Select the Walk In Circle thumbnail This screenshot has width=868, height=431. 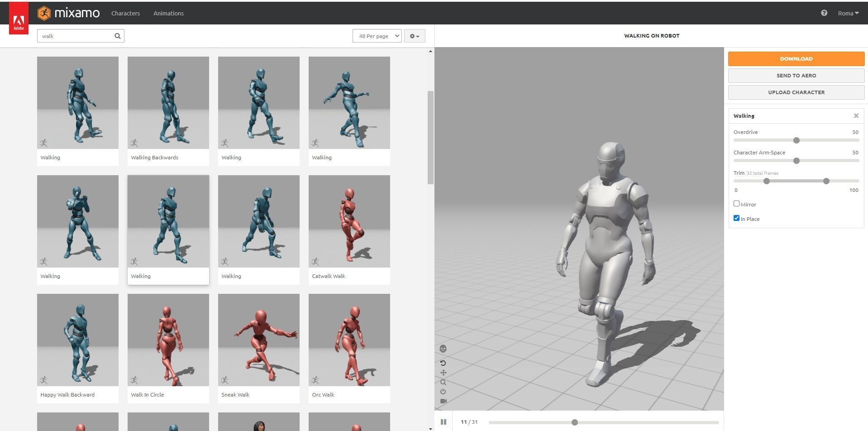[168, 340]
